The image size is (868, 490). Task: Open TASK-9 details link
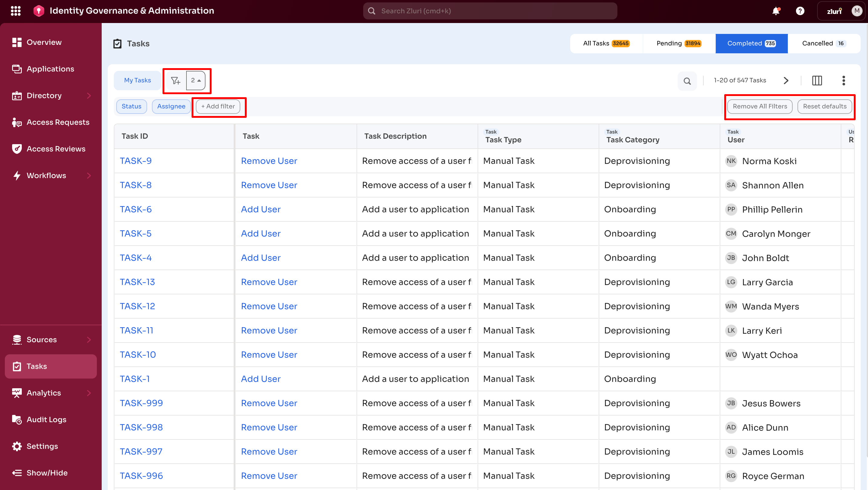[x=136, y=161]
